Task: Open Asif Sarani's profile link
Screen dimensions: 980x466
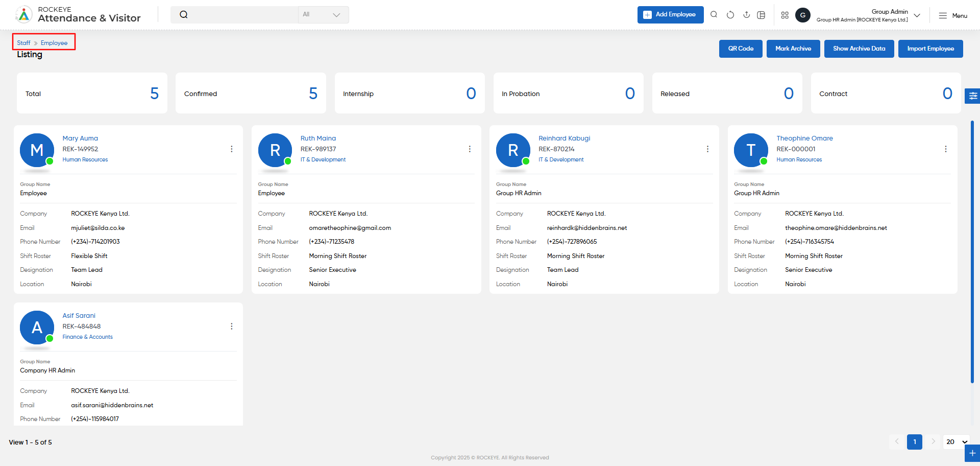Action: tap(79, 316)
